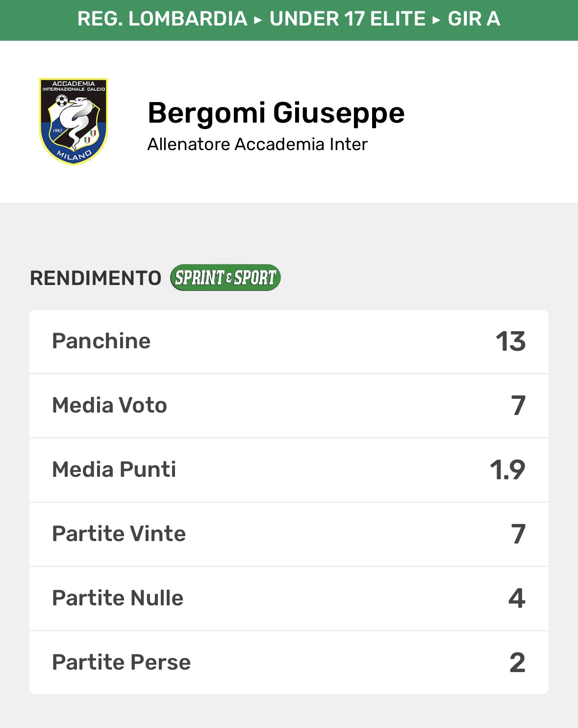Viewport: 578px width, 728px height.
Task: Select UNDER 17 ELITE breadcrumb item
Action: coord(348,19)
